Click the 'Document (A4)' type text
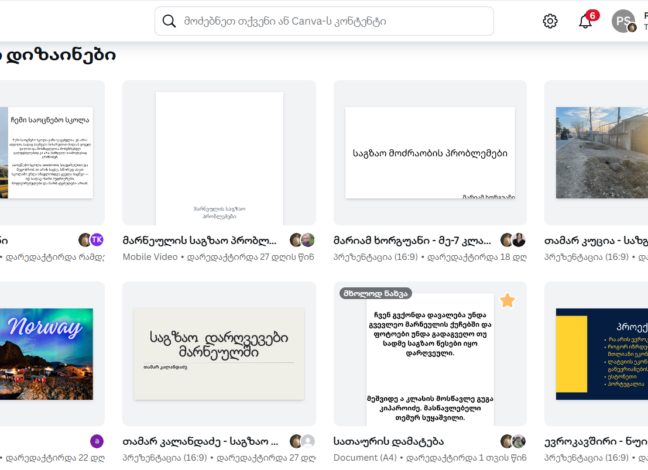Viewport: 648px width, 470px height. coord(365,458)
